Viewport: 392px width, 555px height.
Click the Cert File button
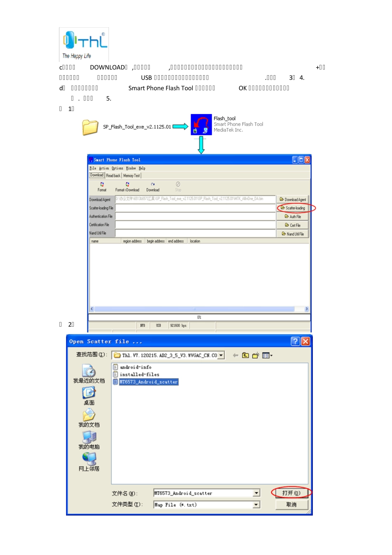click(x=293, y=225)
